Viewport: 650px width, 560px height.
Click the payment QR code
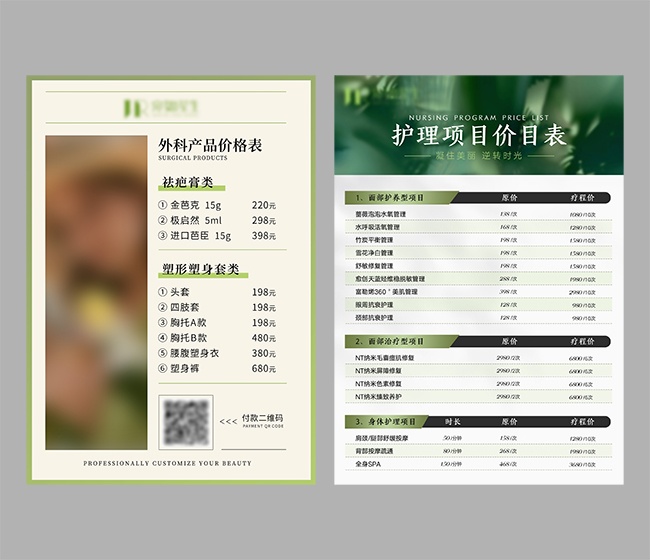184,421
